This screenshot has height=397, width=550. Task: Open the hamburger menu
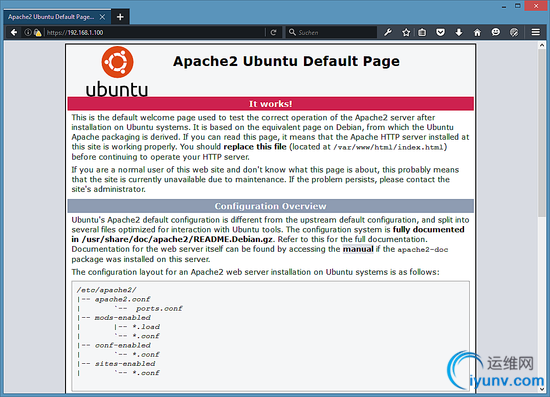[x=536, y=33]
